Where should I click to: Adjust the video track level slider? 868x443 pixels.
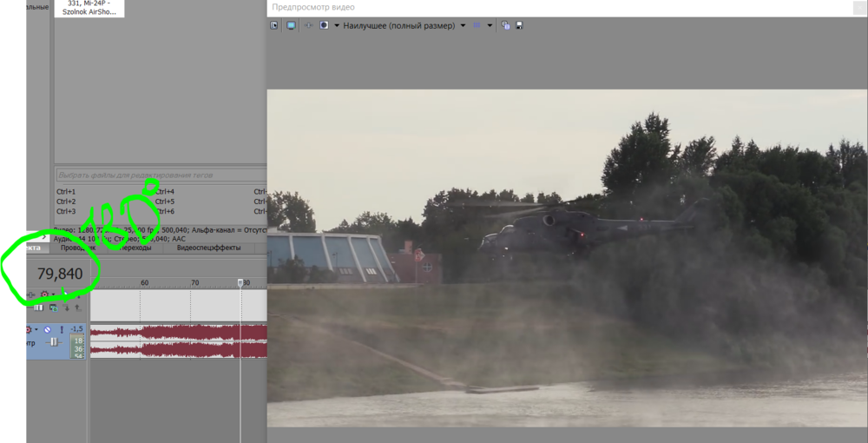pos(38,307)
